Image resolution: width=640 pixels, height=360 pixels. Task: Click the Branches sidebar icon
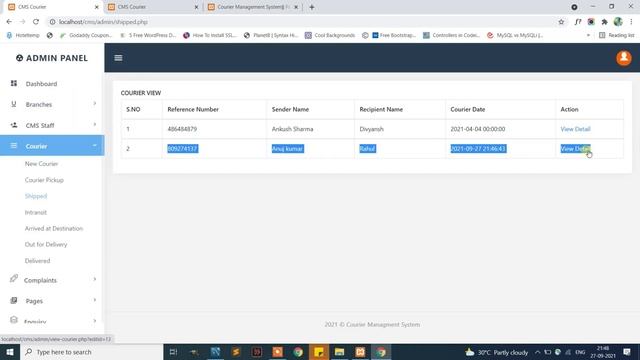click(x=14, y=104)
